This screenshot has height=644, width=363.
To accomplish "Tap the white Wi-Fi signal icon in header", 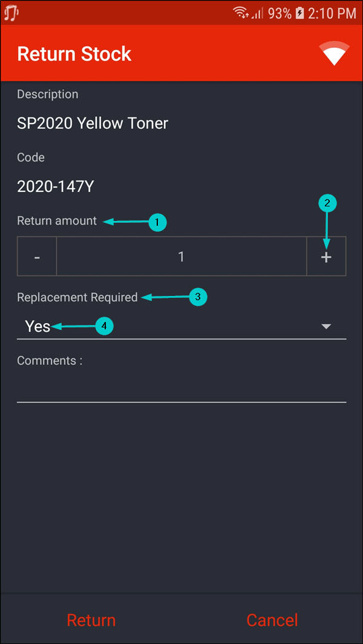I will tap(335, 54).
